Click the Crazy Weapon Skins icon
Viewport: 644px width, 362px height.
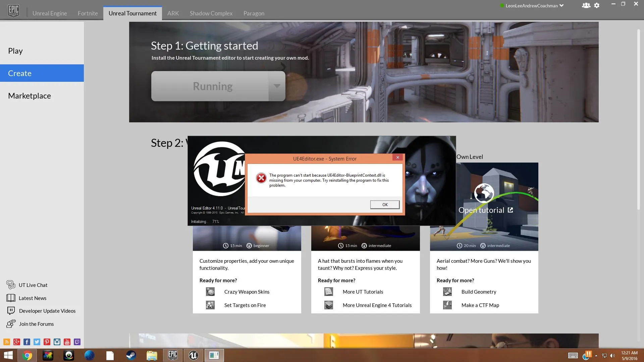210,292
